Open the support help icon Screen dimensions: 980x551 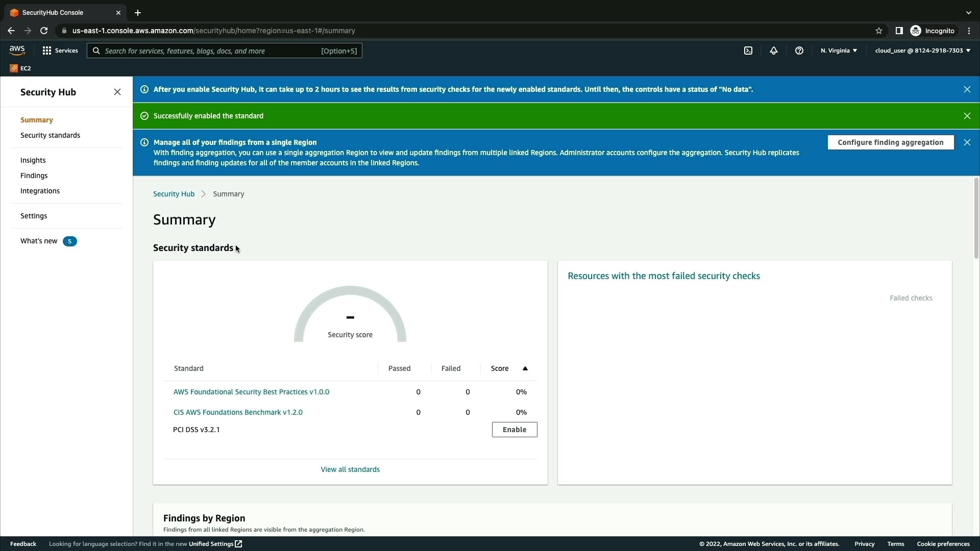coord(799,51)
